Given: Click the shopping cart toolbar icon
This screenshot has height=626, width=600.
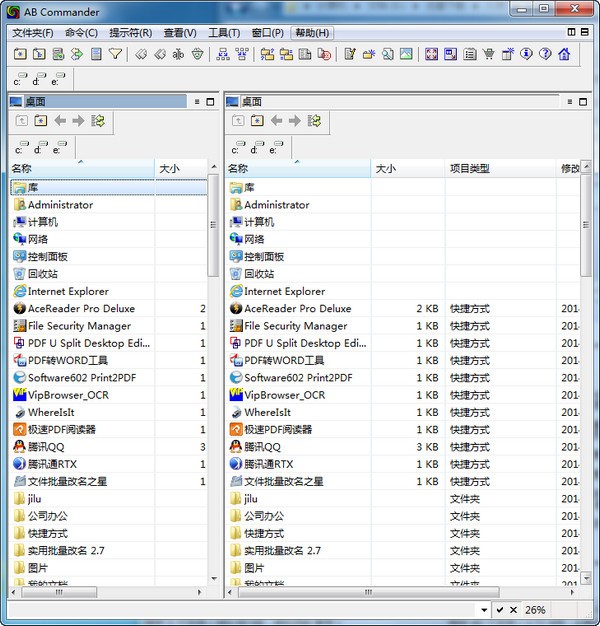Looking at the screenshot, I should (x=488, y=53).
